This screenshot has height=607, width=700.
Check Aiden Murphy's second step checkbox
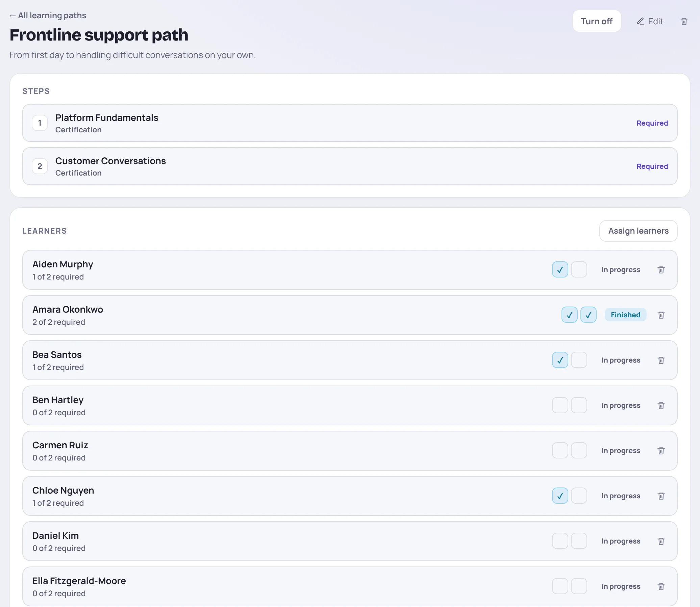pyautogui.click(x=579, y=270)
